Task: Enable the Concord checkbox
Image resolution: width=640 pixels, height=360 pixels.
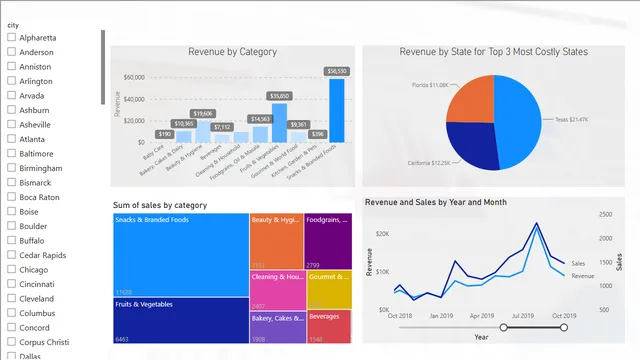Action: (x=11, y=327)
